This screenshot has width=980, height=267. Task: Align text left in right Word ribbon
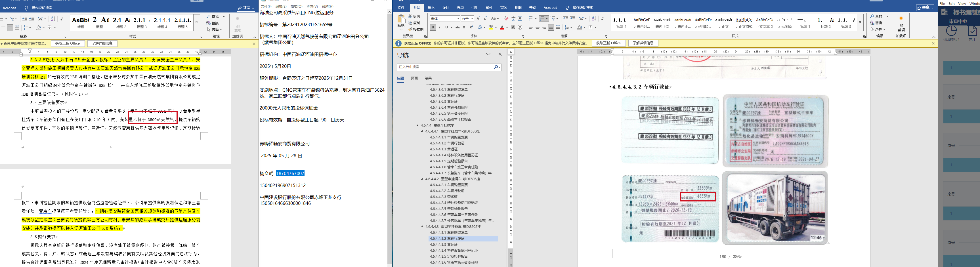(531, 28)
